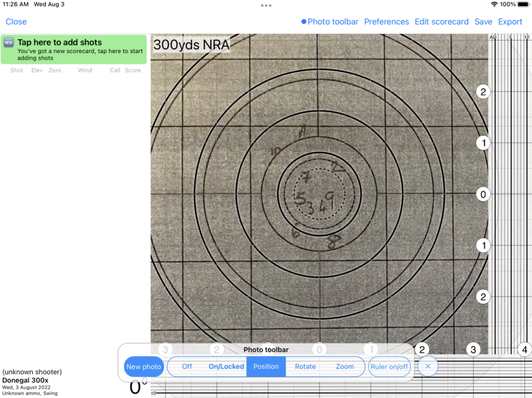This screenshot has height=398, width=532.
Task: Set photo mode to Off
Action: coord(187,366)
